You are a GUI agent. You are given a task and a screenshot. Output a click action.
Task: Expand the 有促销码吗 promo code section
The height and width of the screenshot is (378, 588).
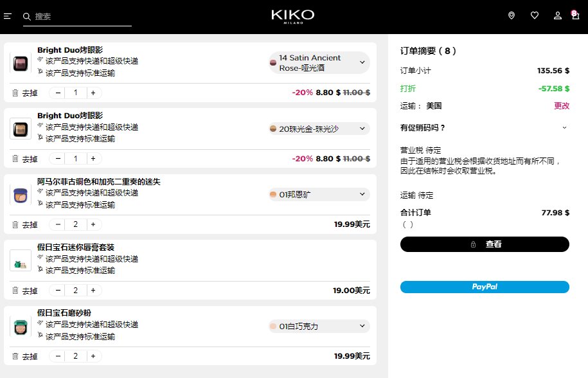tap(485, 128)
